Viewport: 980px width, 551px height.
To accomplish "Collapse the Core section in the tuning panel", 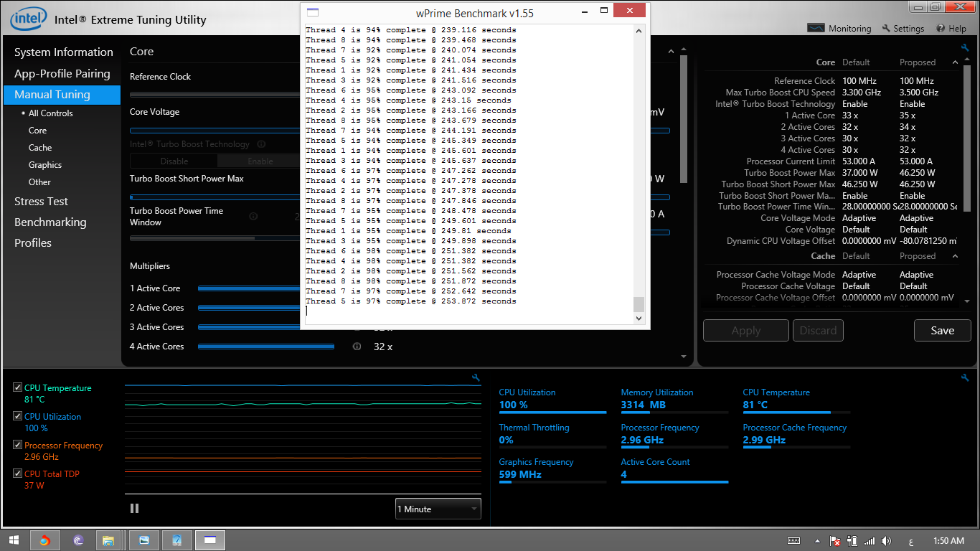I will pyautogui.click(x=670, y=52).
